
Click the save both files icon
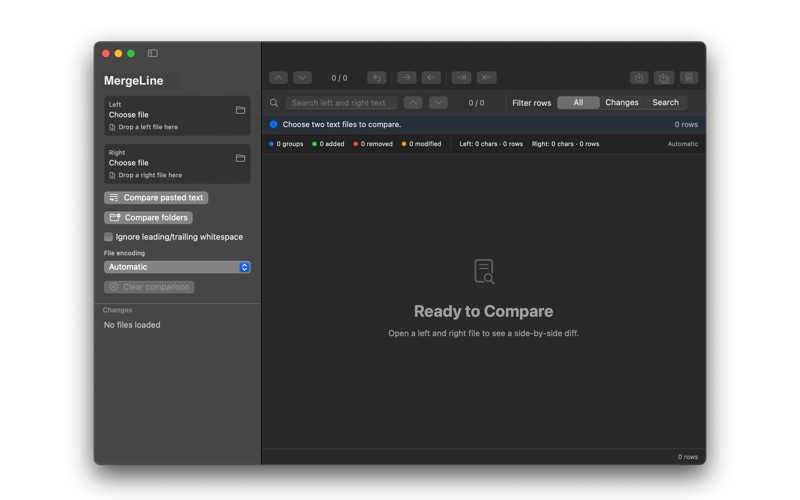tap(664, 78)
